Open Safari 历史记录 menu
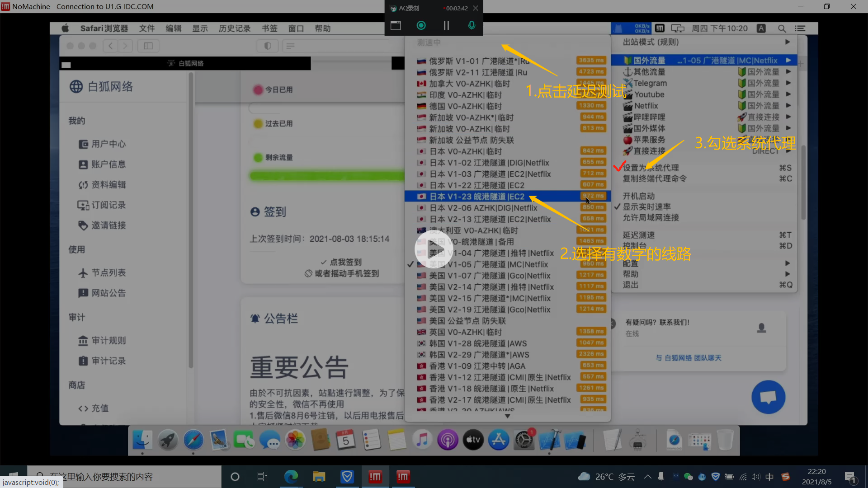 pyautogui.click(x=234, y=28)
